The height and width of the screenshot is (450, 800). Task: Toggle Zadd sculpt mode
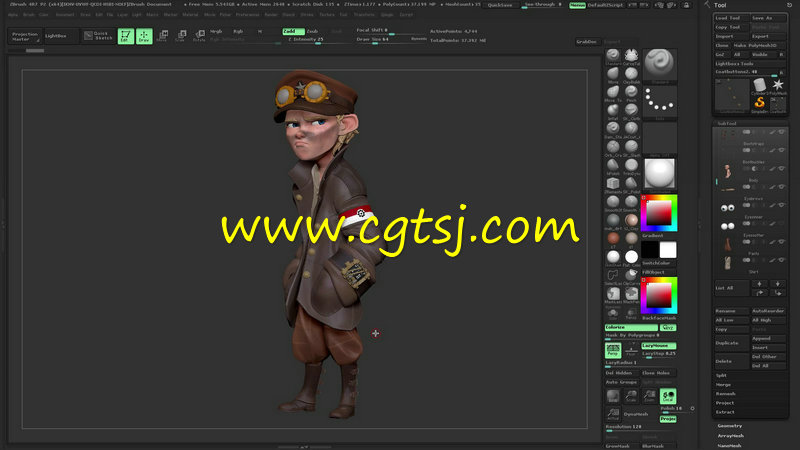coord(292,31)
